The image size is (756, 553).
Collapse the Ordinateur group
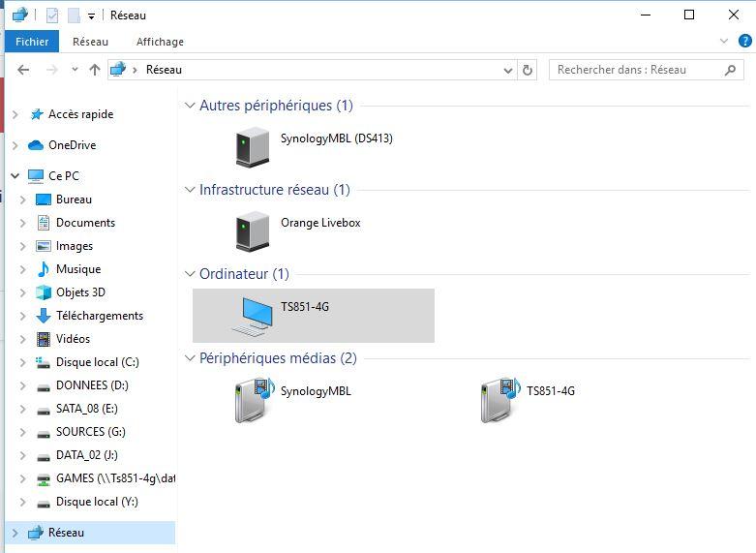point(190,274)
